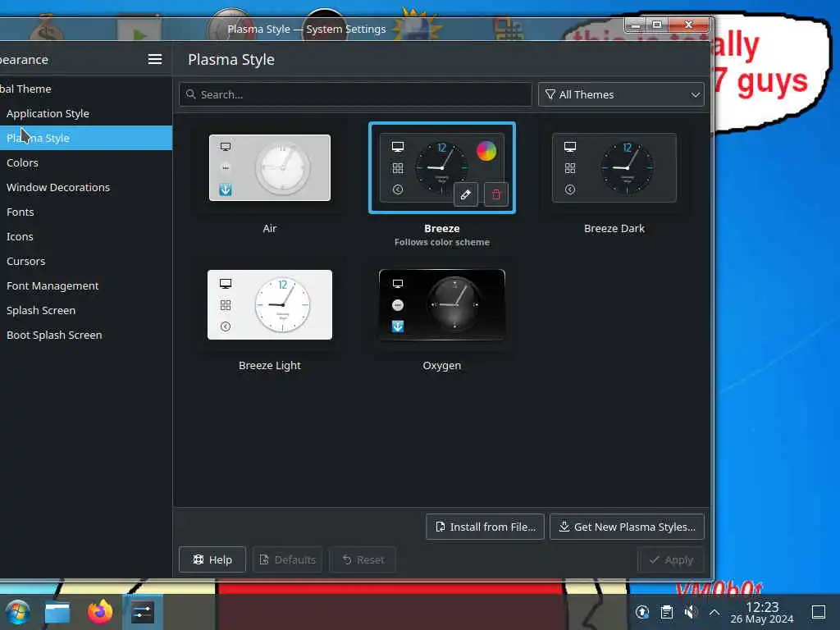Viewport: 840px width, 630px height.
Task: Click the Plasma Style page heading
Action: coord(231,59)
